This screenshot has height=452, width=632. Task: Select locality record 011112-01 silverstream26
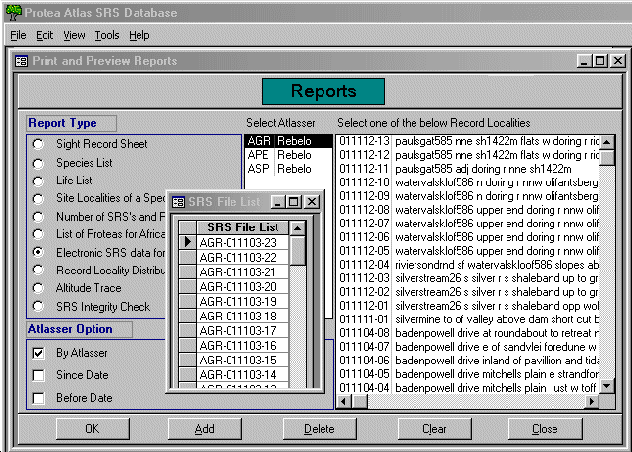pos(468,306)
